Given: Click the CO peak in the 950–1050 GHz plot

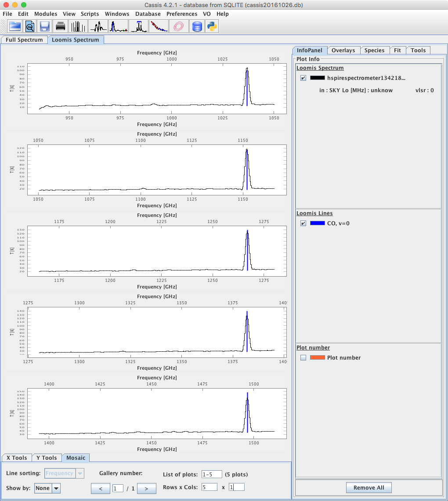Looking at the screenshot, I should [247, 86].
